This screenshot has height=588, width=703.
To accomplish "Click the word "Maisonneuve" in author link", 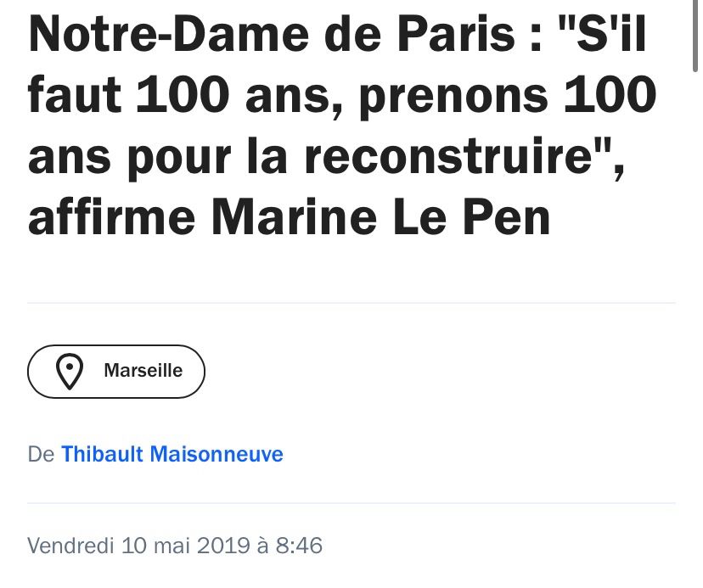I will [x=217, y=454].
